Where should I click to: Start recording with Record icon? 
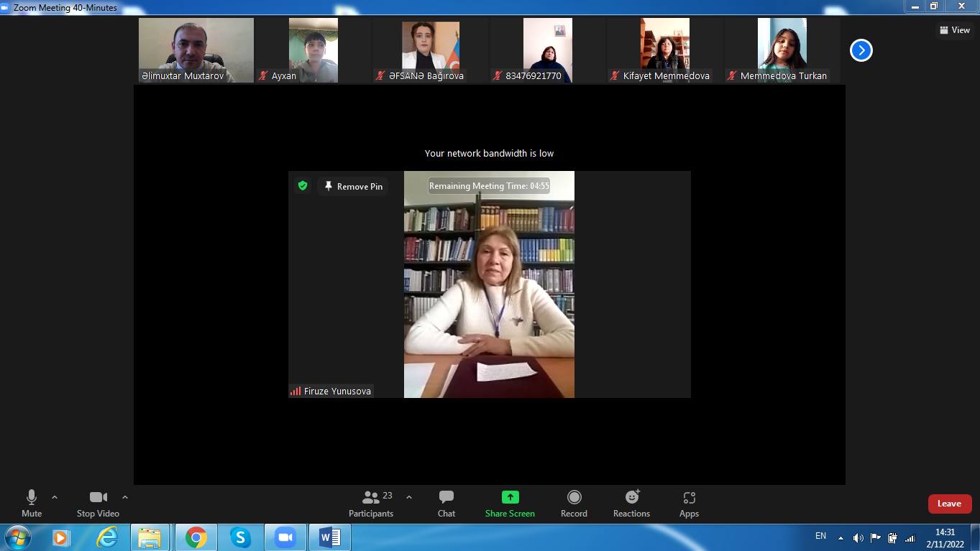pos(574,498)
